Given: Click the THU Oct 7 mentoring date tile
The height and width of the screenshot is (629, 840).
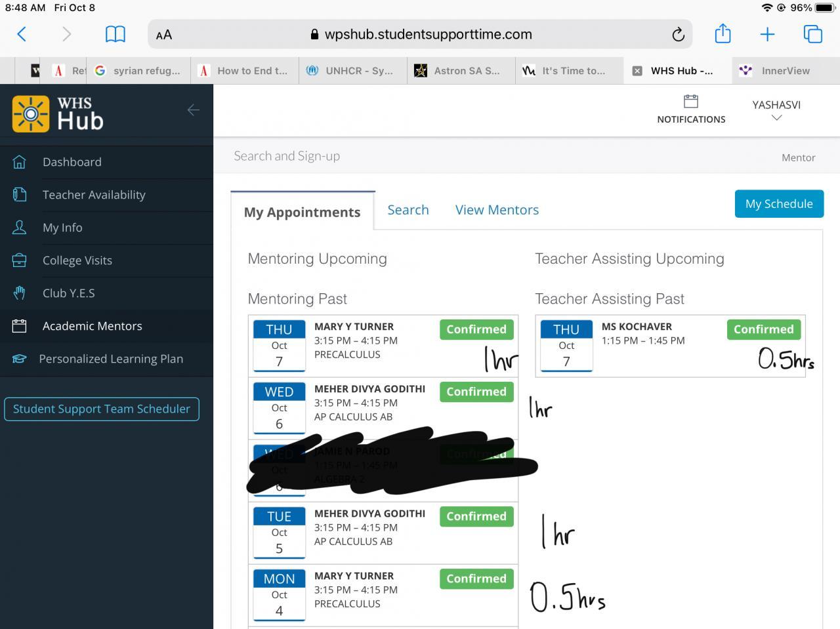Looking at the screenshot, I should point(279,346).
